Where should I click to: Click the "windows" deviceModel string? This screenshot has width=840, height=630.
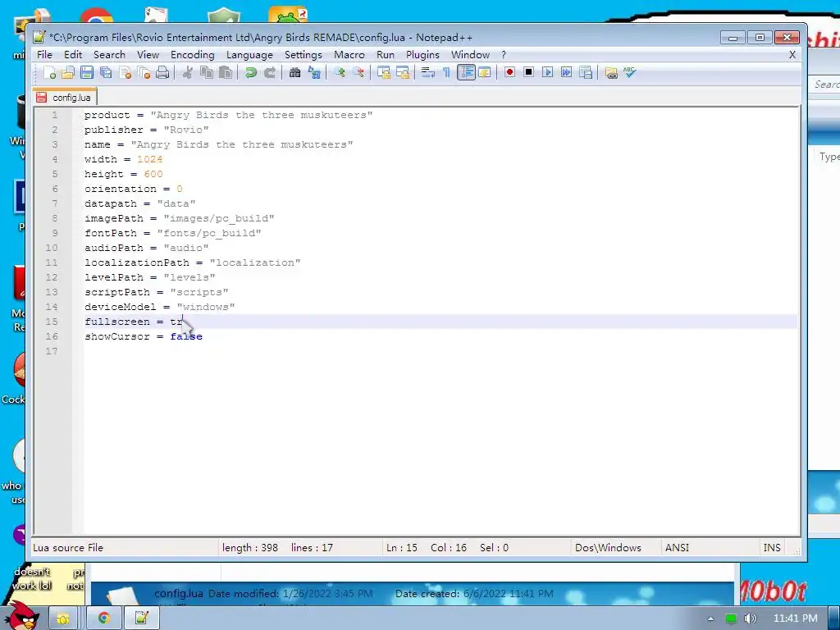pos(206,307)
